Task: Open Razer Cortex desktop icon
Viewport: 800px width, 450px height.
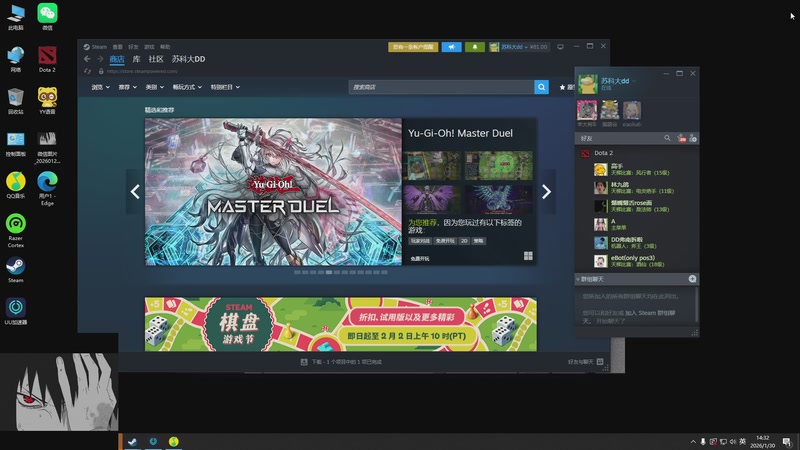Action: (16, 231)
